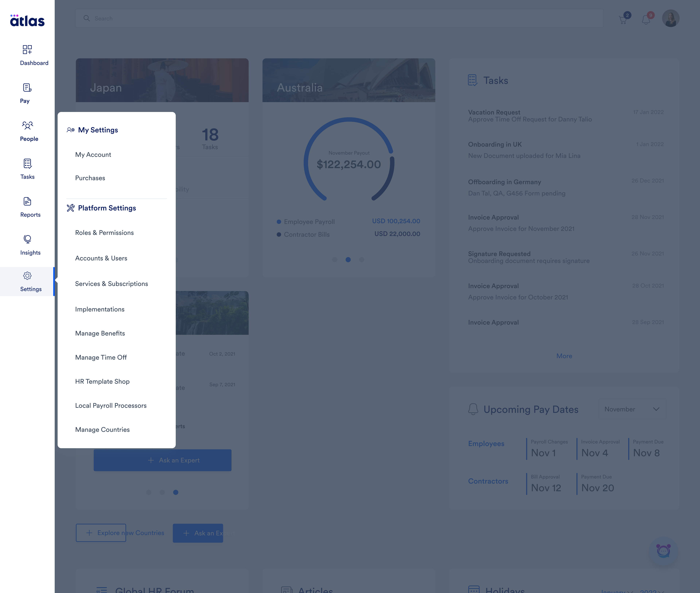The width and height of the screenshot is (700, 593).
Task: Click the Settings gear icon in sidebar
Action: coord(27,276)
